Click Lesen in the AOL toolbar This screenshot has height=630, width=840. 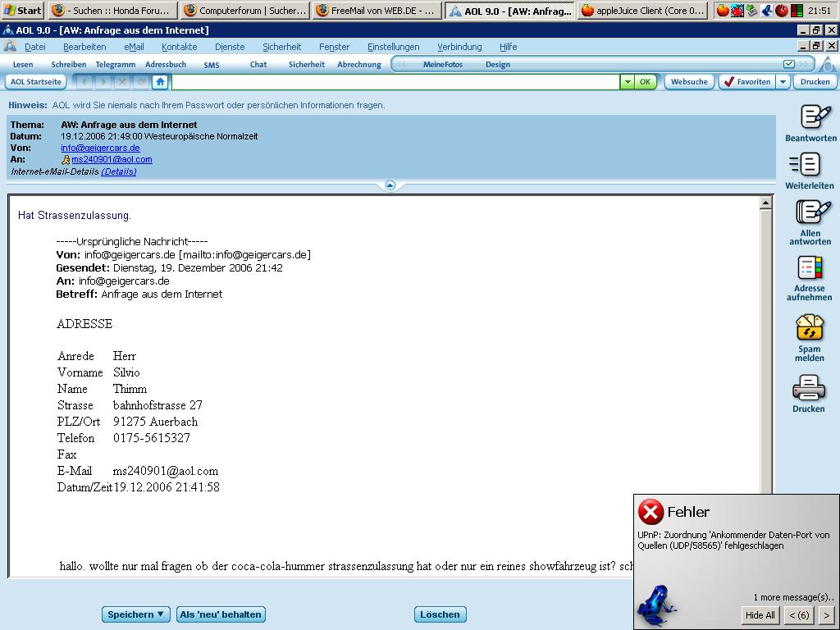pyautogui.click(x=23, y=65)
